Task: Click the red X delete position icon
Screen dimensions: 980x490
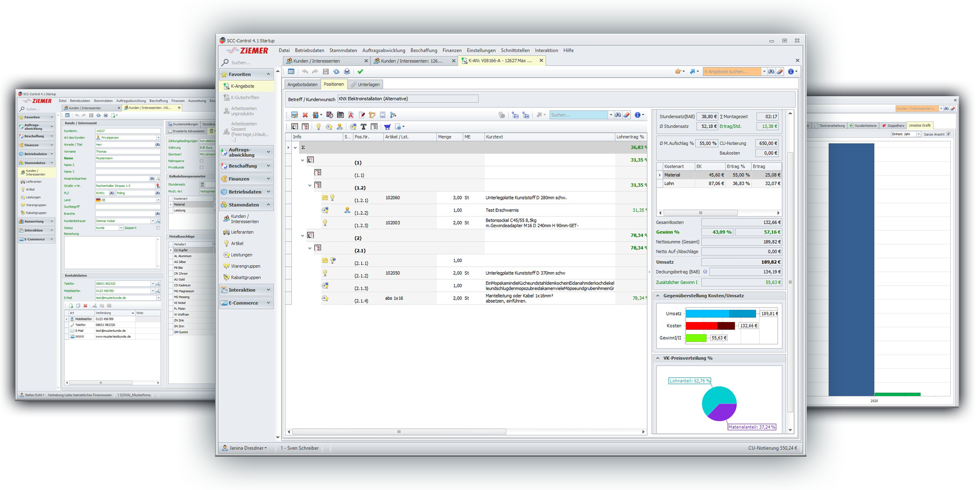Action: click(305, 115)
